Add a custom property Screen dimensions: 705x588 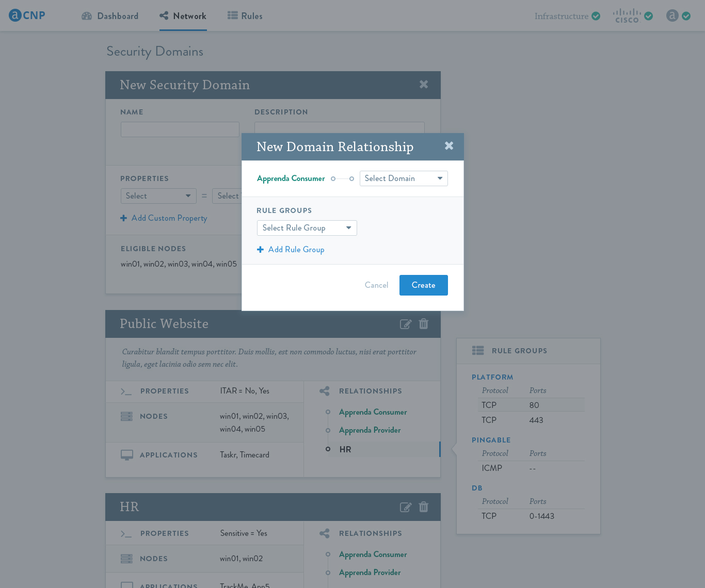pyautogui.click(x=164, y=218)
